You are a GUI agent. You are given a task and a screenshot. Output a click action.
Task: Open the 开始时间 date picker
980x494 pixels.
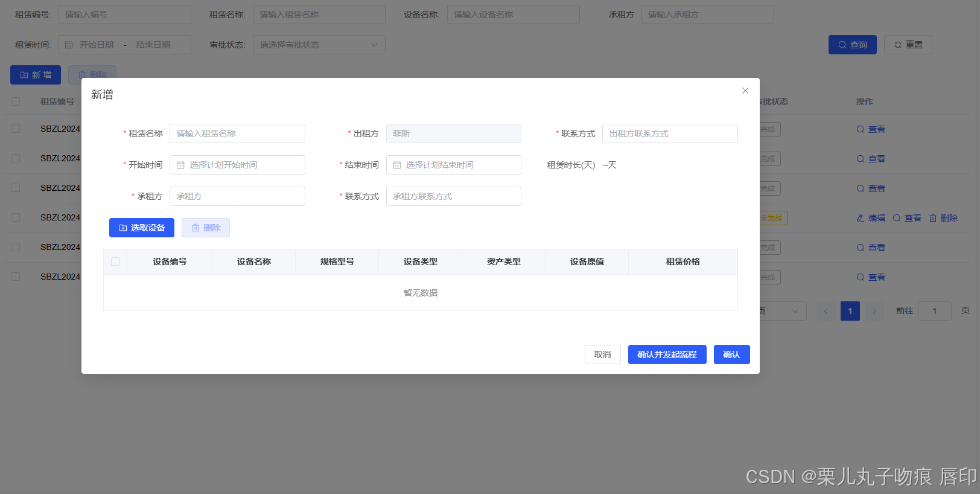click(237, 165)
